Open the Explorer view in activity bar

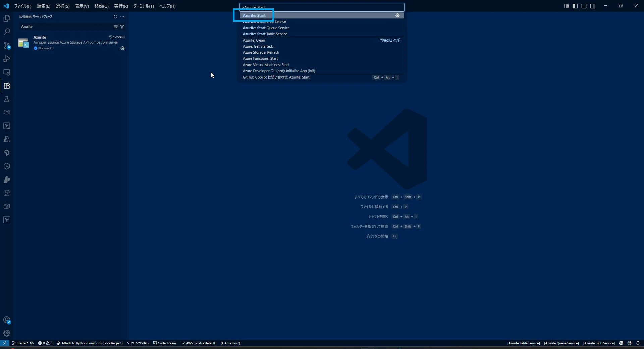click(7, 18)
